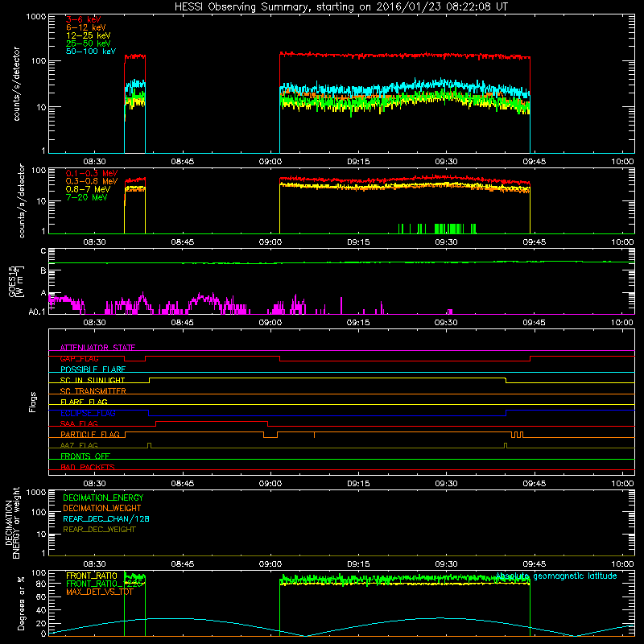Click the 10:00 tick label under the decimation plot
The image size is (644, 644).
[x=622, y=564]
